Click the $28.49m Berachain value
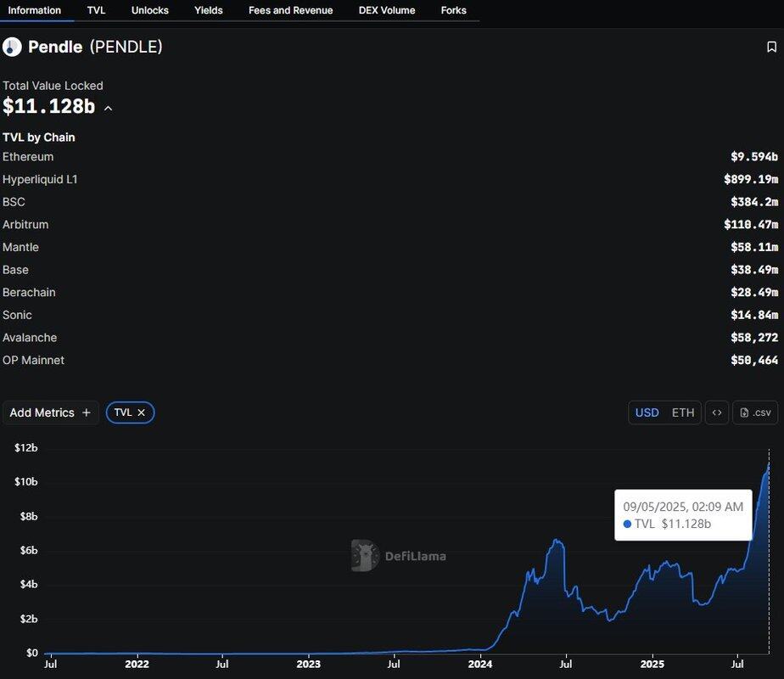 pos(754,293)
